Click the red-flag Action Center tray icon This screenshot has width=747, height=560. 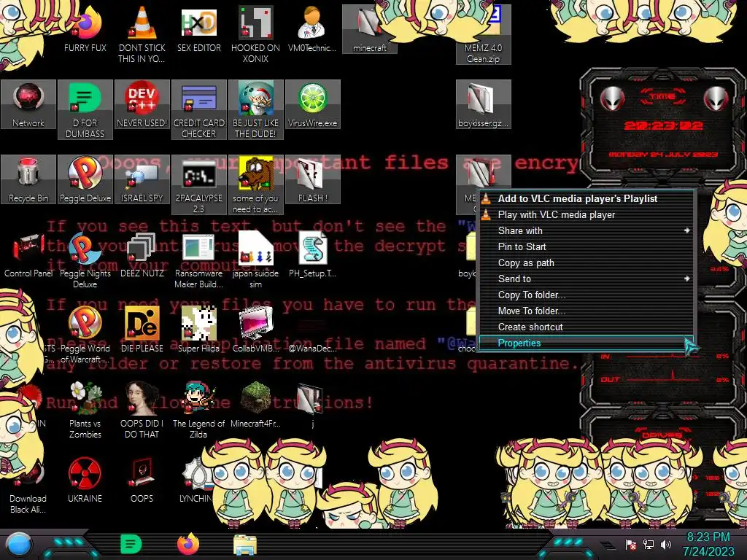point(631,544)
